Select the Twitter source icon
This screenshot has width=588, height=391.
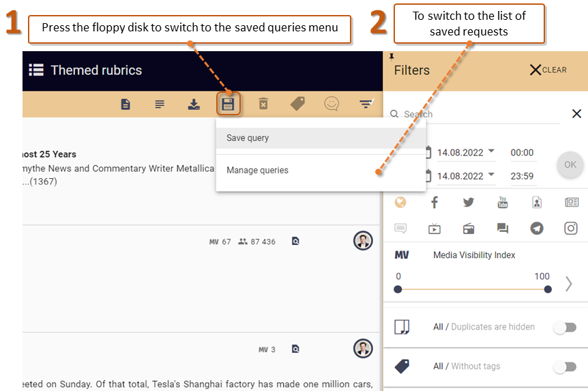[469, 203]
